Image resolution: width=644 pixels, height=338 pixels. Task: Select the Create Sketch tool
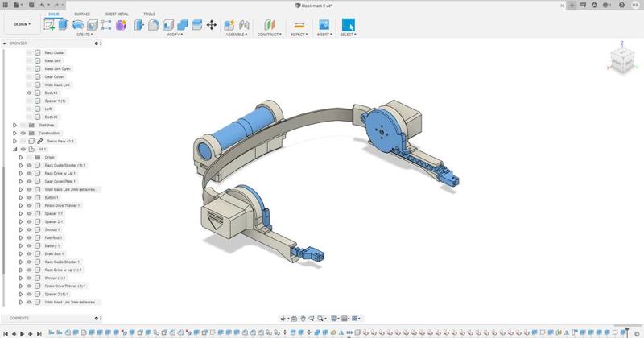(x=50, y=25)
